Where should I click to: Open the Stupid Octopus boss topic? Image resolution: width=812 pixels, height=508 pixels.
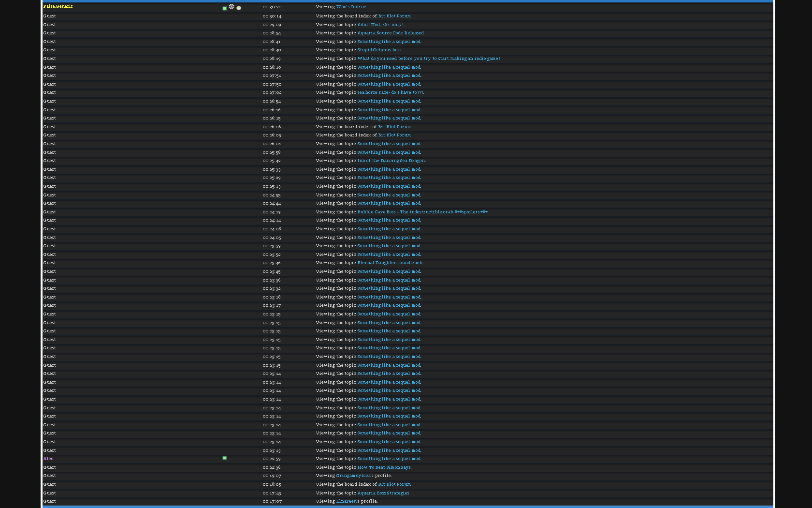tap(380, 50)
